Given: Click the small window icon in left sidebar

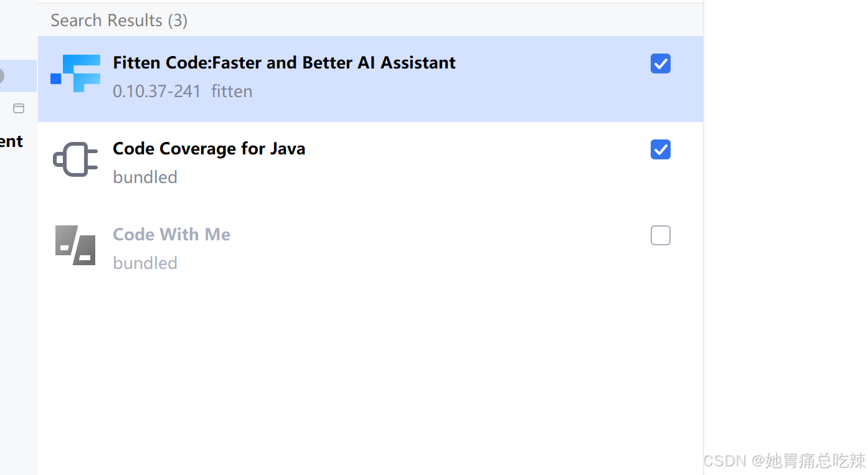Looking at the screenshot, I should tap(19, 108).
